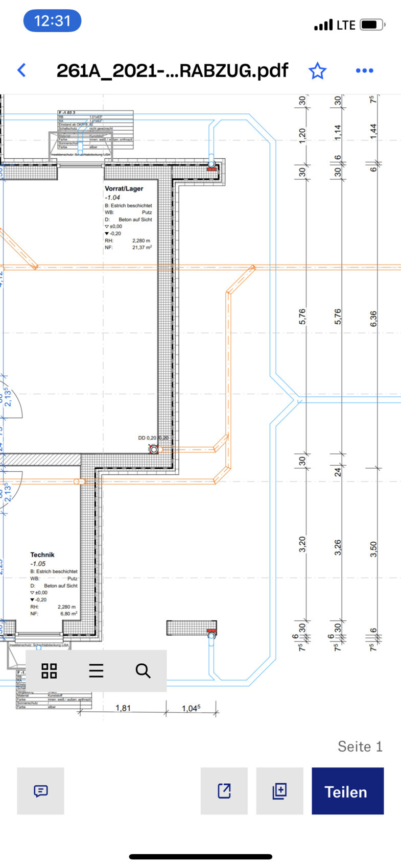Tap the Technik room label
This screenshot has height=868, width=401.
[42, 554]
